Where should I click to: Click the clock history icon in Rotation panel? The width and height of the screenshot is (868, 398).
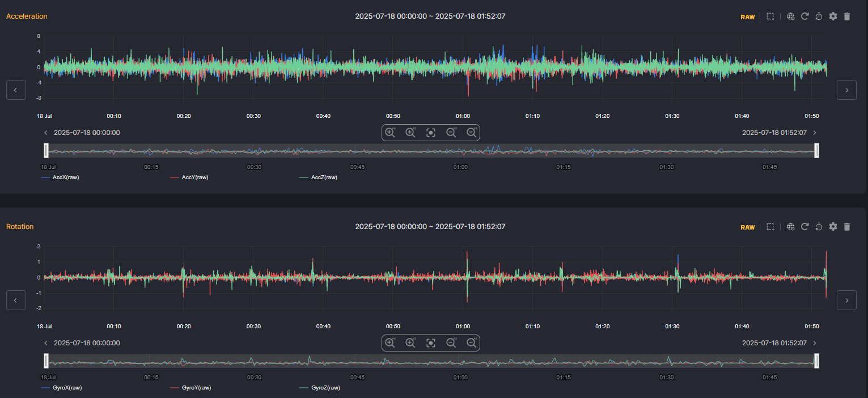[x=819, y=227]
